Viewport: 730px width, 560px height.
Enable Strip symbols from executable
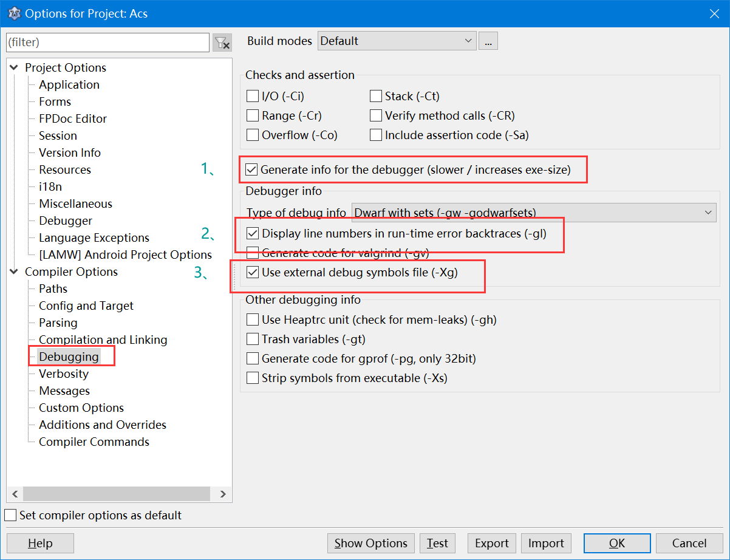coord(253,378)
